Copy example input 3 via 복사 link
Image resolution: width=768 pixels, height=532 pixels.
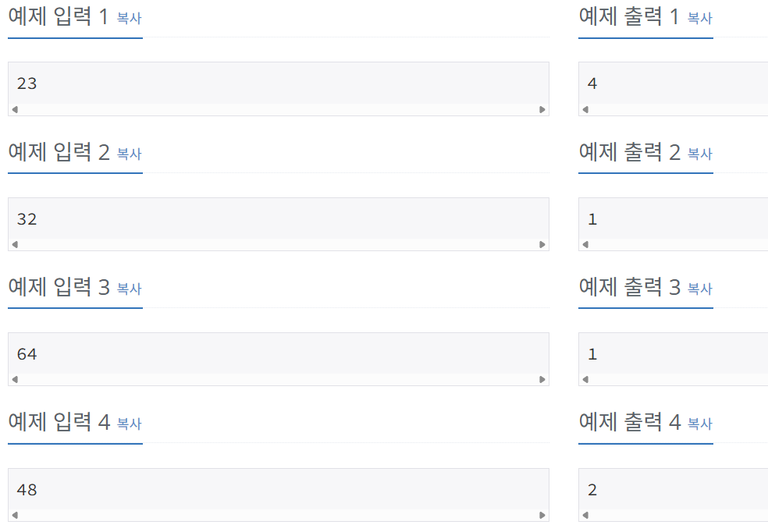pyautogui.click(x=129, y=289)
